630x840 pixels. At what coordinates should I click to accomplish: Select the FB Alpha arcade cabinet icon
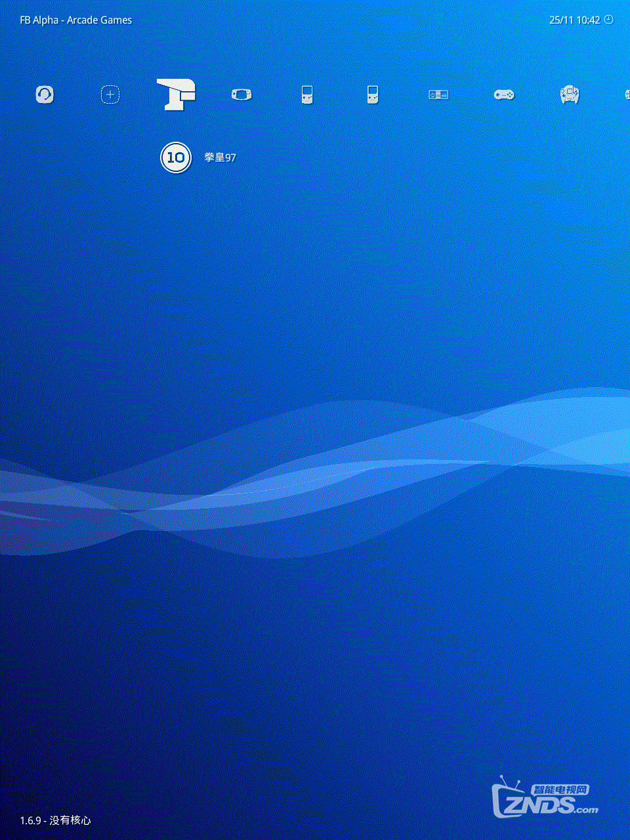click(176, 94)
